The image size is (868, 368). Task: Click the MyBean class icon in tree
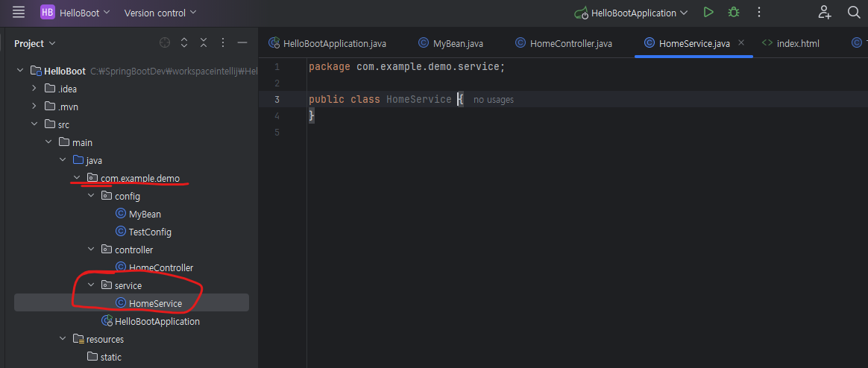[120, 214]
